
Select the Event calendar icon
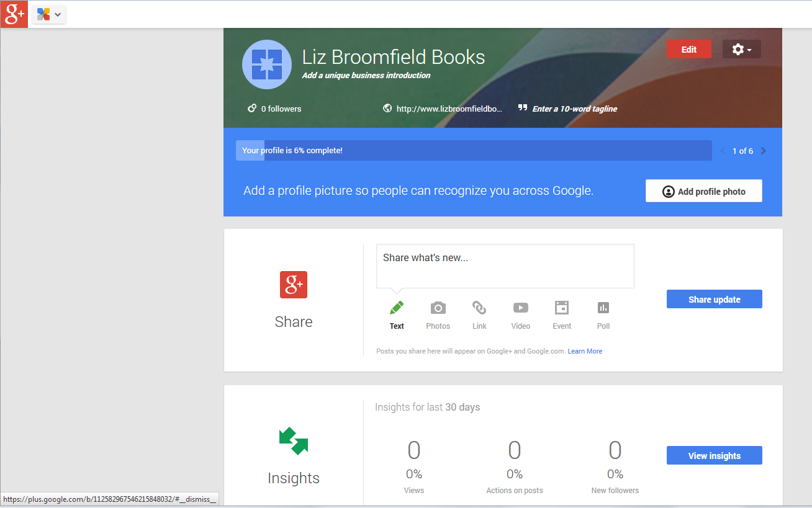(562, 308)
